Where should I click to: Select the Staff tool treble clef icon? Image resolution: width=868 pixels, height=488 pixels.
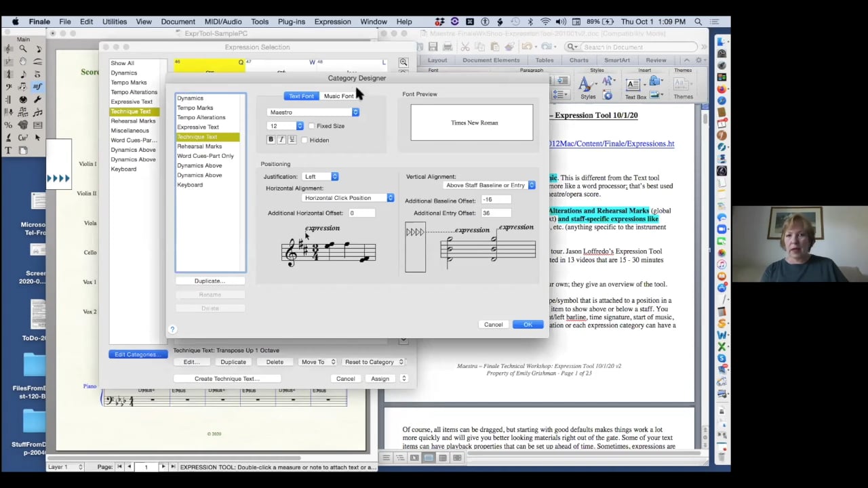[x=7, y=49]
